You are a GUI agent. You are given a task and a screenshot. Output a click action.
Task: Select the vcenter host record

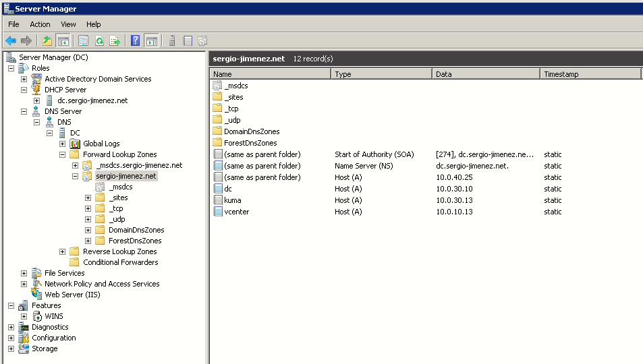point(237,212)
